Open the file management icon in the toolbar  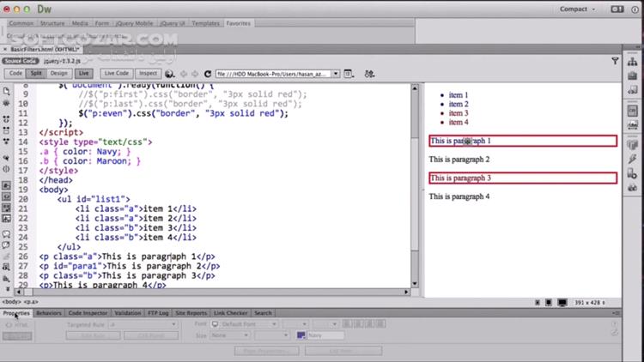369,74
